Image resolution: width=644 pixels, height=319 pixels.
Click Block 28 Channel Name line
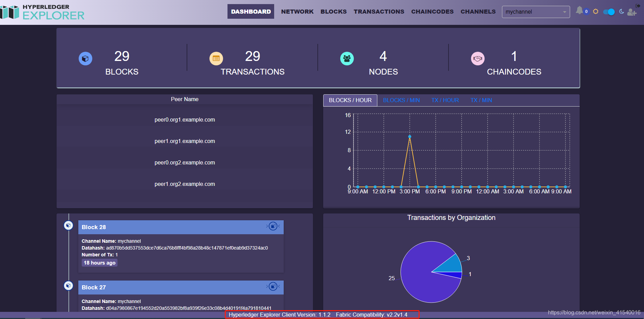point(111,241)
